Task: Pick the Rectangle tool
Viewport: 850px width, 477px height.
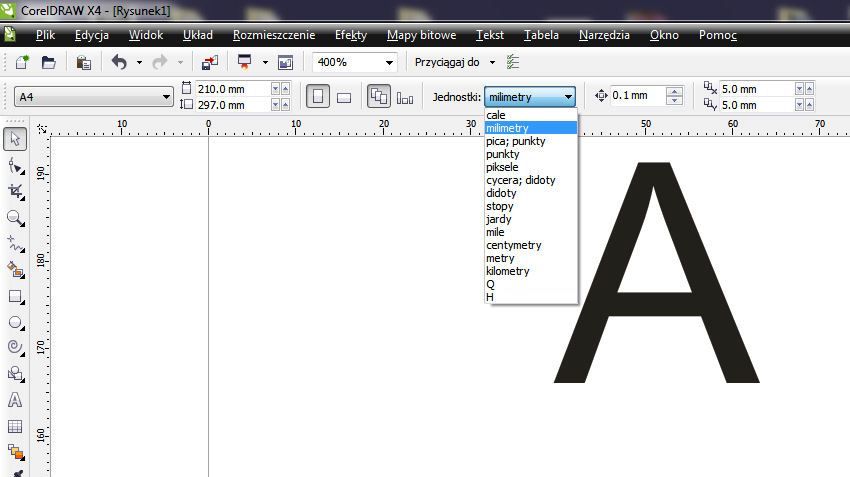Action: [x=15, y=296]
